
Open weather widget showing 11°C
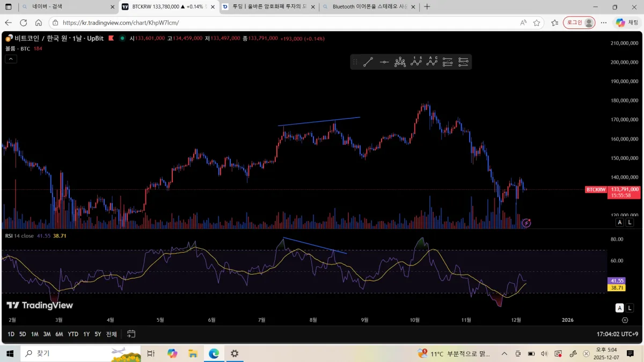pos(455,353)
